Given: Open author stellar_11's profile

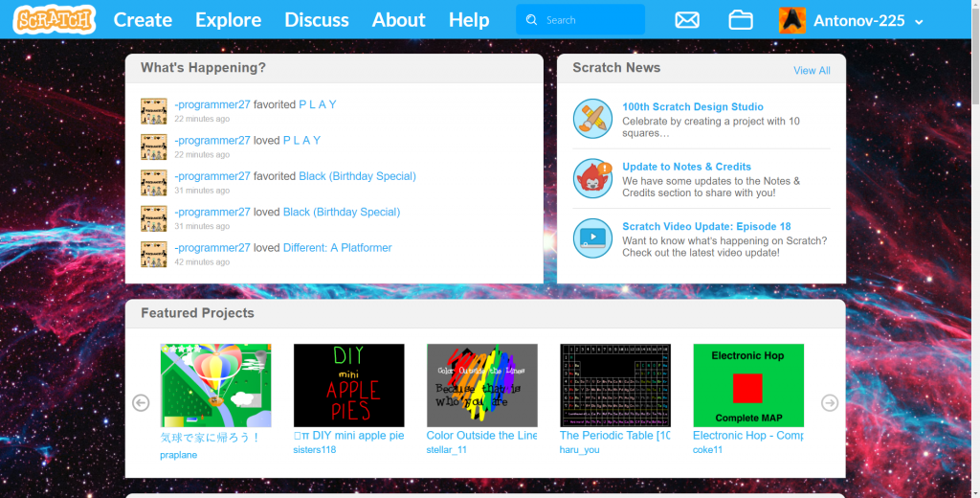Looking at the screenshot, I should click(447, 450).
